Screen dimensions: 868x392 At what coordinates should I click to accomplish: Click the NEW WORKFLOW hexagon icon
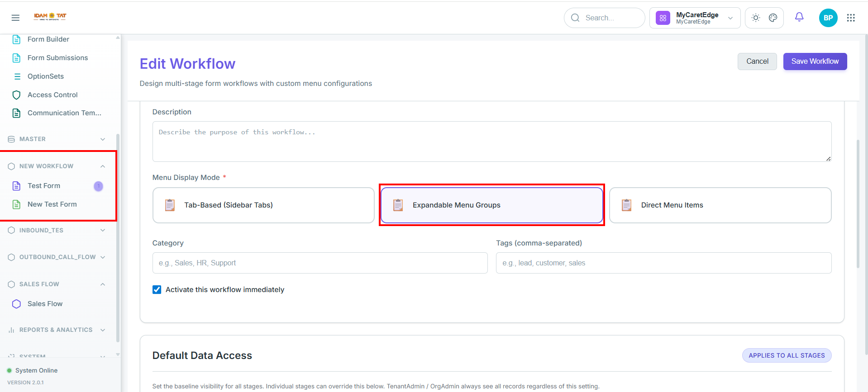click(x=11, y=166)
